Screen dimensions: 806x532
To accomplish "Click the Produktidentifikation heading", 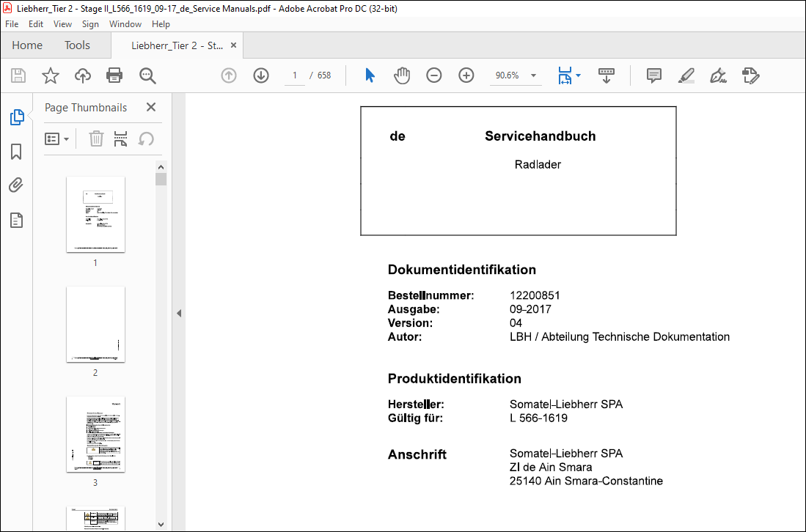I will (x=455, y=378).
